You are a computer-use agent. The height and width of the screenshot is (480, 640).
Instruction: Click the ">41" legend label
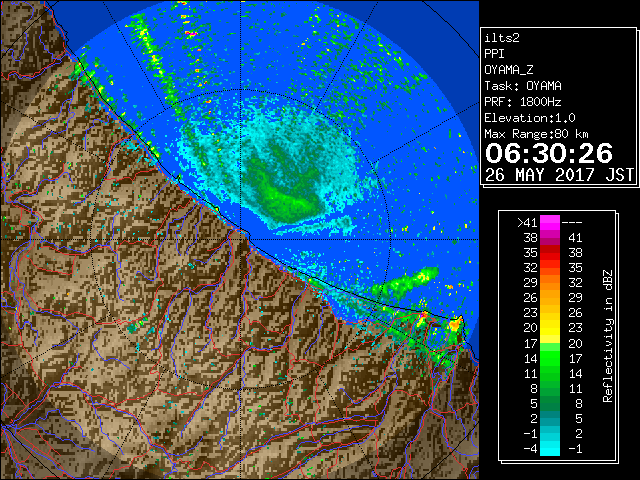(527, 223)
